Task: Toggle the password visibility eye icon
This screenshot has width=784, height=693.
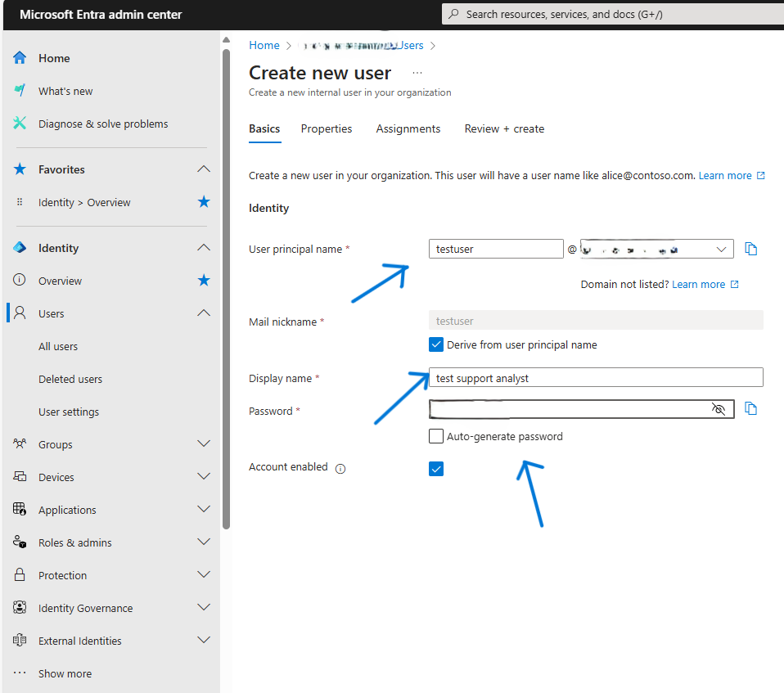Action: (x=719, y=409)
